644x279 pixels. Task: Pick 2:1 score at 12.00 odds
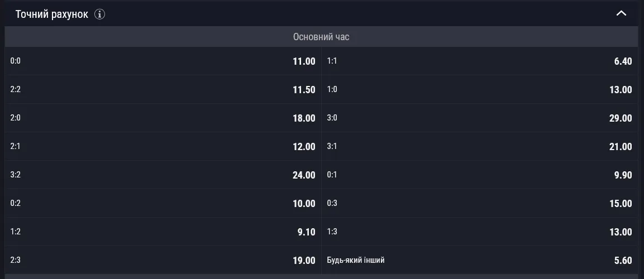point(163,146)
